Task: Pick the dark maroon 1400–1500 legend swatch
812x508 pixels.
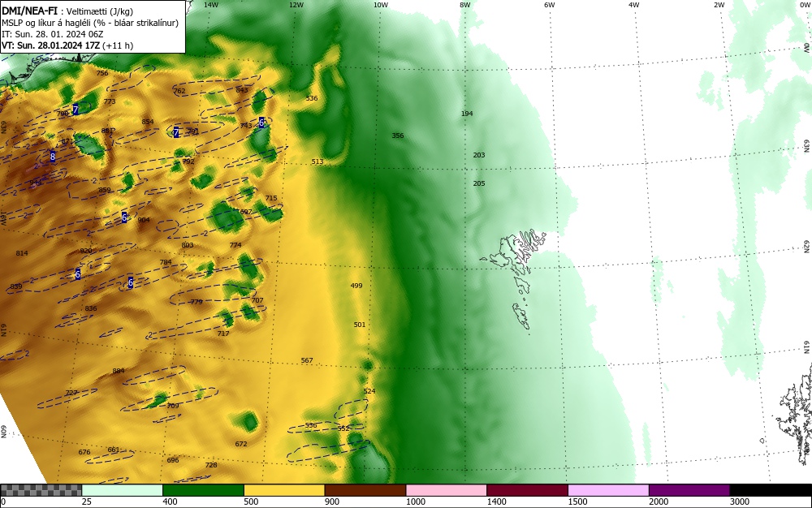Action: tap(527, 490)
